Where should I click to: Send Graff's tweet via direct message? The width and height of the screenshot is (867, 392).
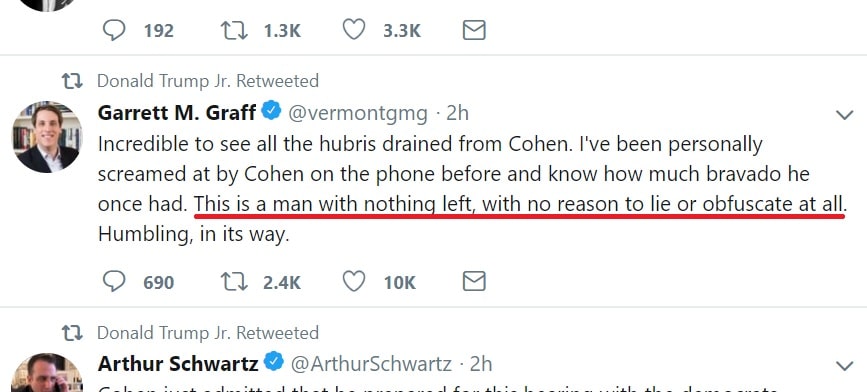(474, 281)
